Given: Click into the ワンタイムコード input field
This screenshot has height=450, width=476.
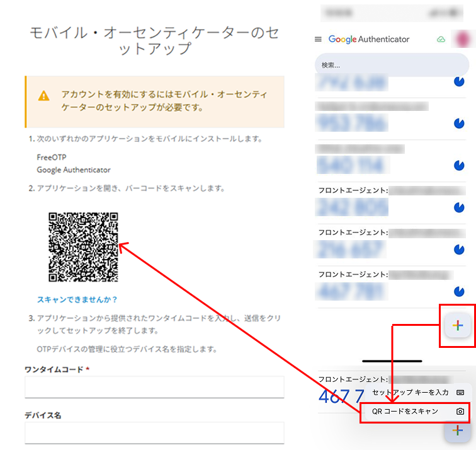Looking at the screenshot, I should [x=154, y=387].
